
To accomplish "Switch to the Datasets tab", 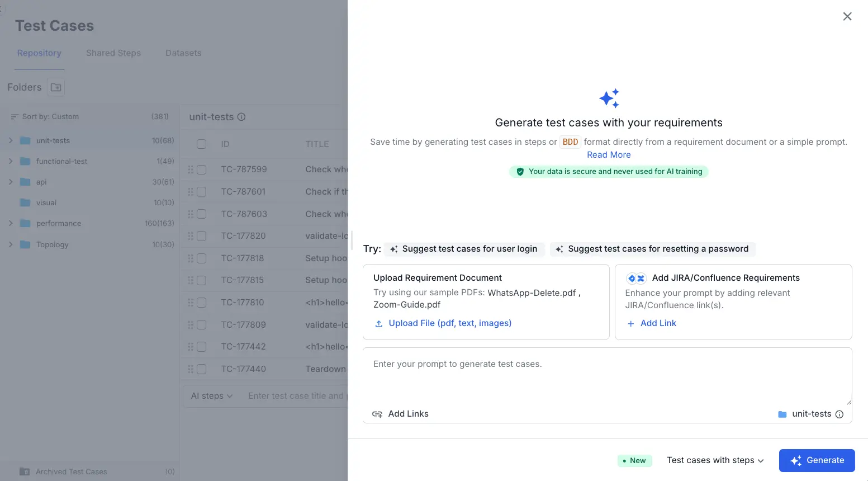I will [x=183, y=53].
